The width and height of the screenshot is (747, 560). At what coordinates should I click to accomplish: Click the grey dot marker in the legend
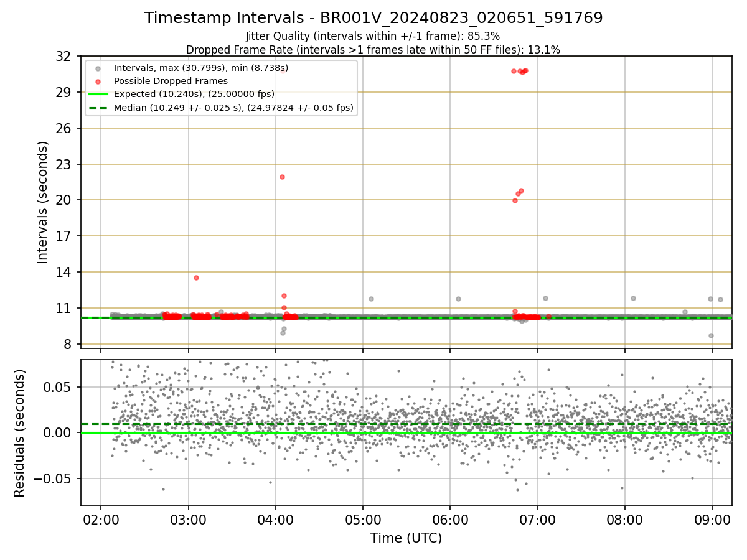[x=98, y=68]
